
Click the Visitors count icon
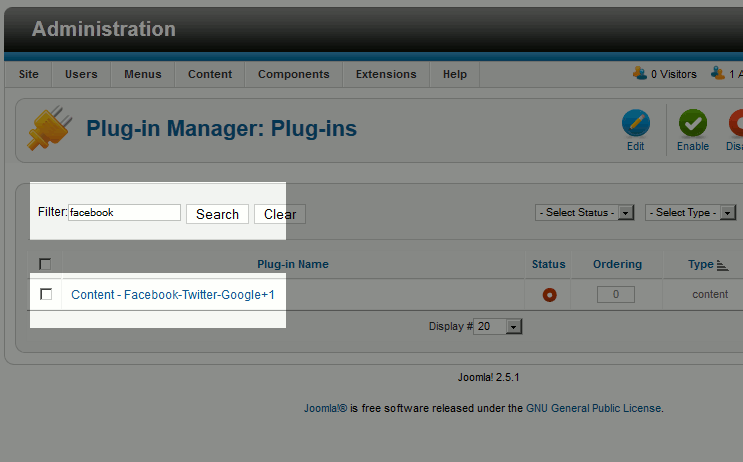[x=639, y=73]
